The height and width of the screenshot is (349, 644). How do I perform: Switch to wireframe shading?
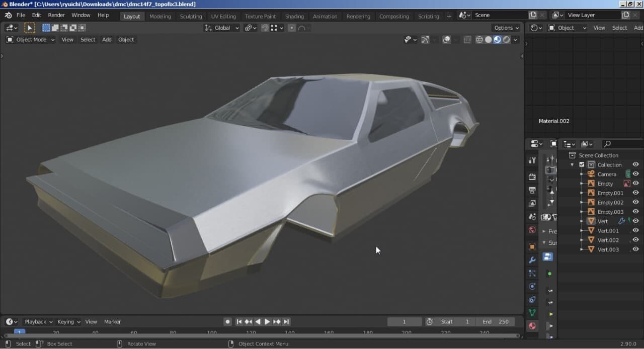click(x=479, y=40)
